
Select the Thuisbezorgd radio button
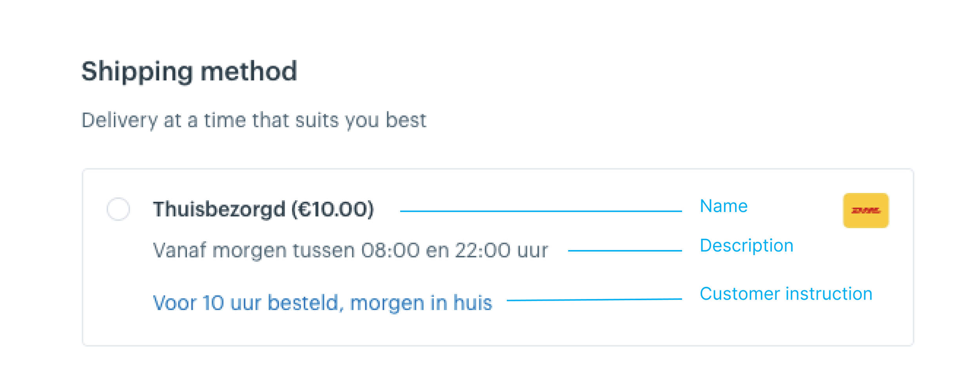118,209
